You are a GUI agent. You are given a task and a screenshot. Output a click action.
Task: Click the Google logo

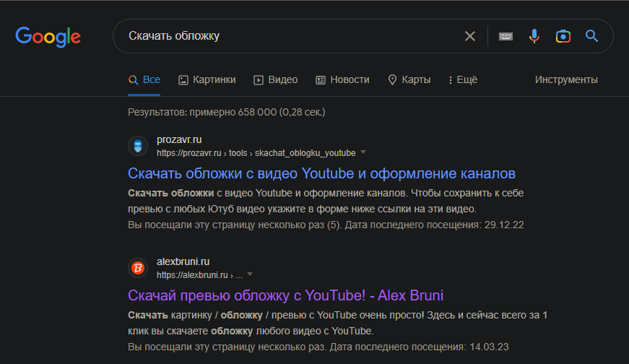(48, 37)
